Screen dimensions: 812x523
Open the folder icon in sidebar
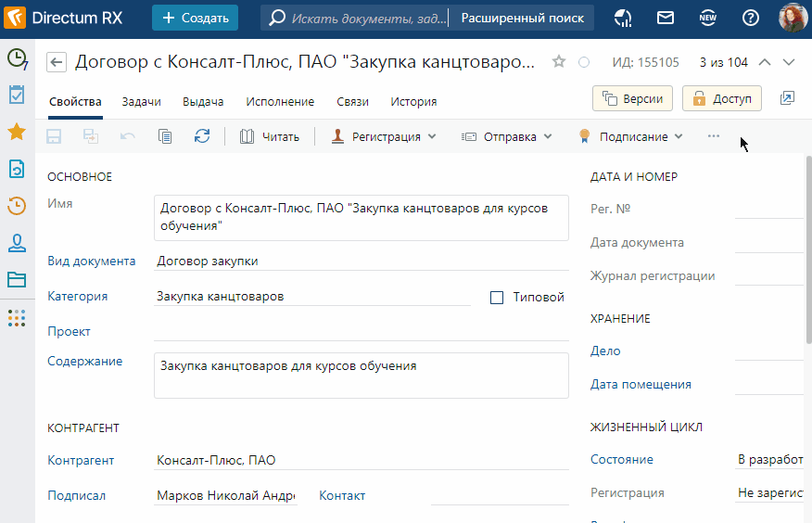17,280
